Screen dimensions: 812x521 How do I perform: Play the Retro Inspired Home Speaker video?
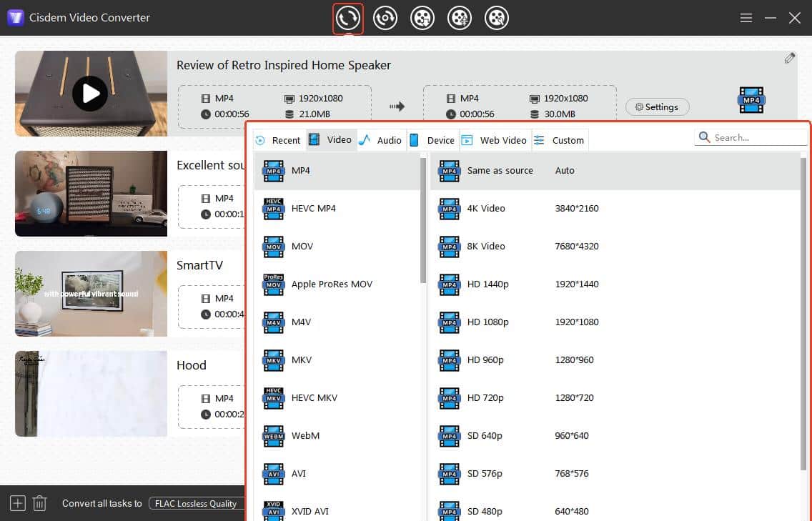pos(90,94)
